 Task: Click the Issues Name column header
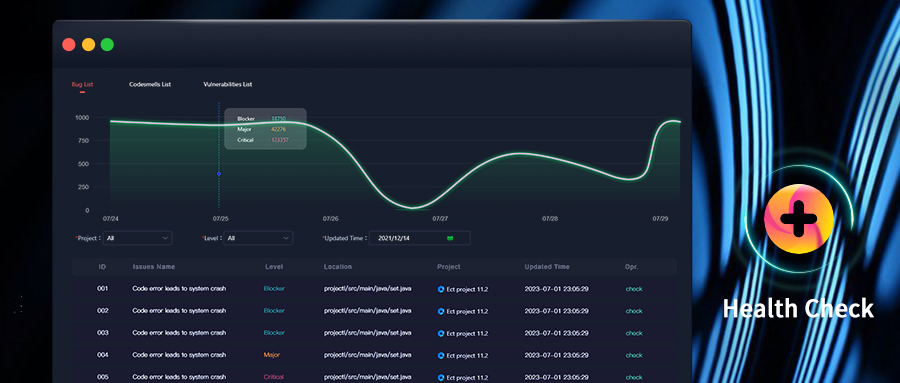click(x=154, y=267)
